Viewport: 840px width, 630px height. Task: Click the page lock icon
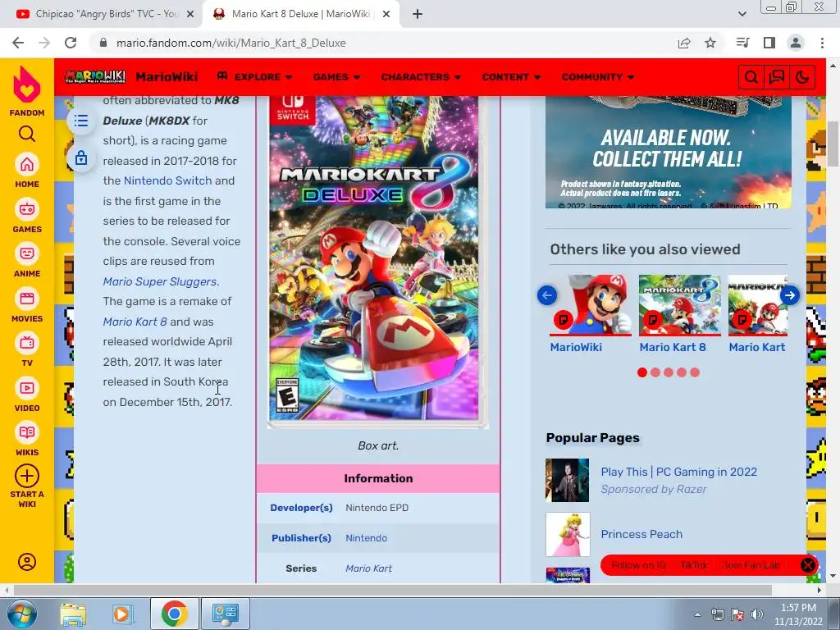click(x=81, y=158)
